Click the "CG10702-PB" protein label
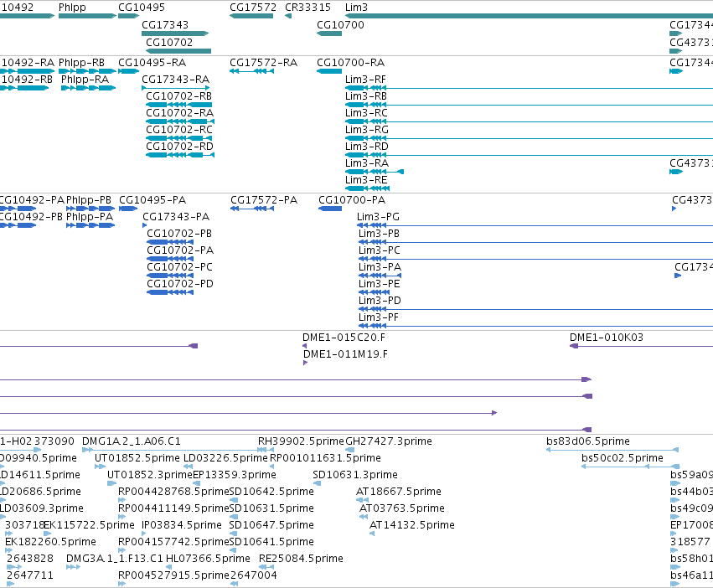Screen dimensions: 713x588 179,234
